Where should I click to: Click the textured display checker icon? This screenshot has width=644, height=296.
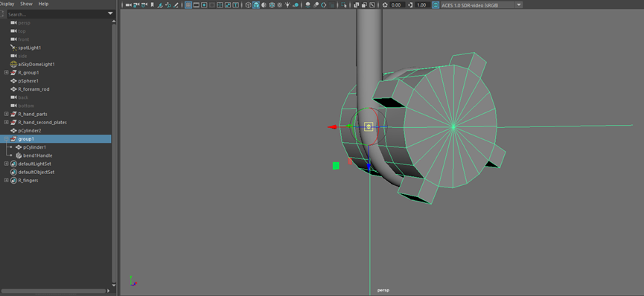[x=280, y=5]
